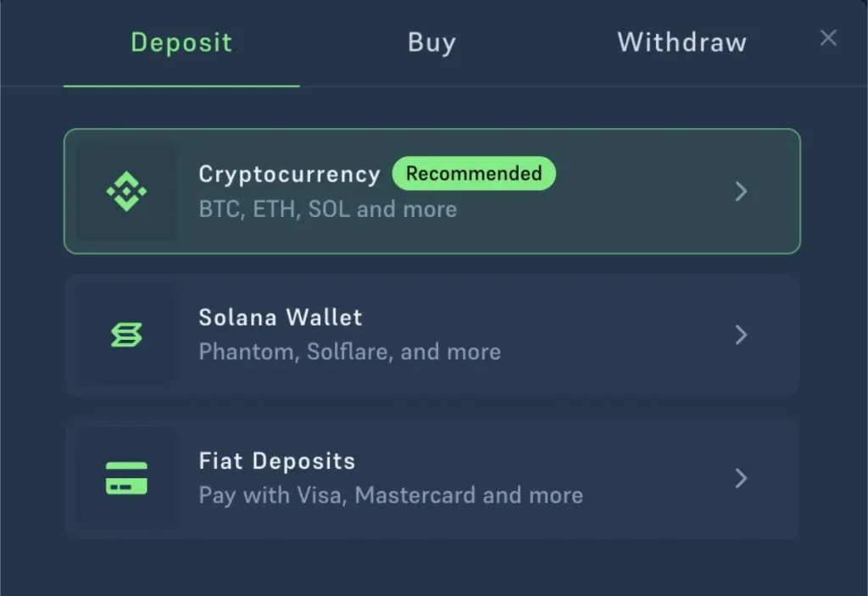This screenshot has width=868, height=596.
Task: Click the credit card icon for fiat deposits
Action: (x=126, y=479)
